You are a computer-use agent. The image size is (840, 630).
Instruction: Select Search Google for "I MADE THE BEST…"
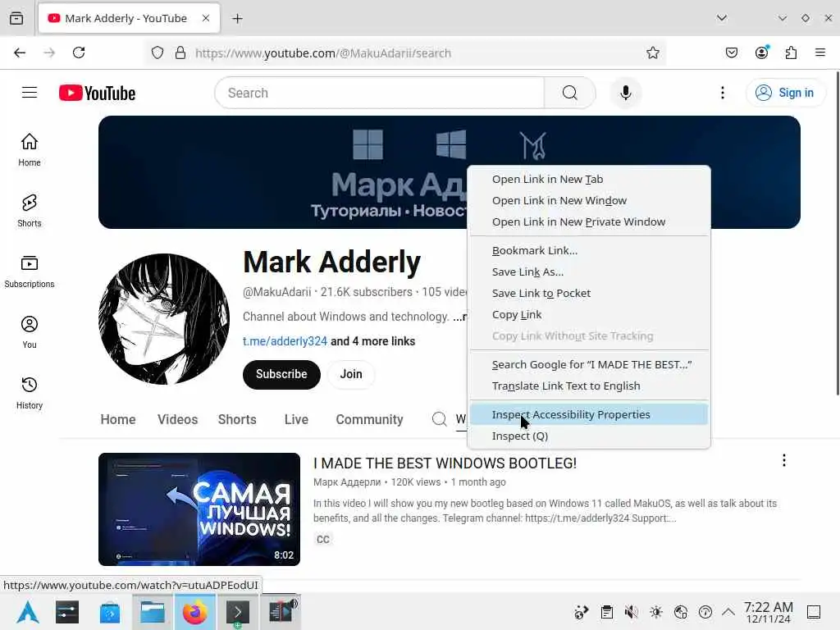coord(589,364)
